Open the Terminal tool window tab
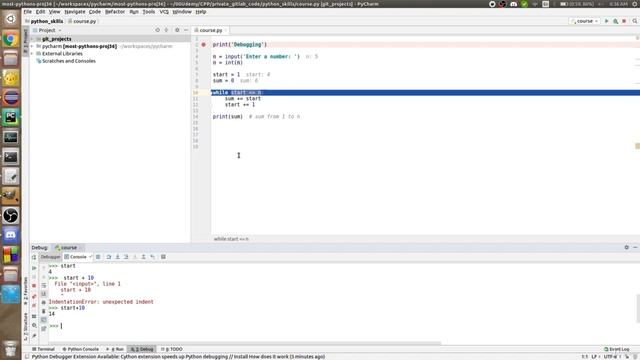The height and width of the screenshot is (360, 640). 43,349
